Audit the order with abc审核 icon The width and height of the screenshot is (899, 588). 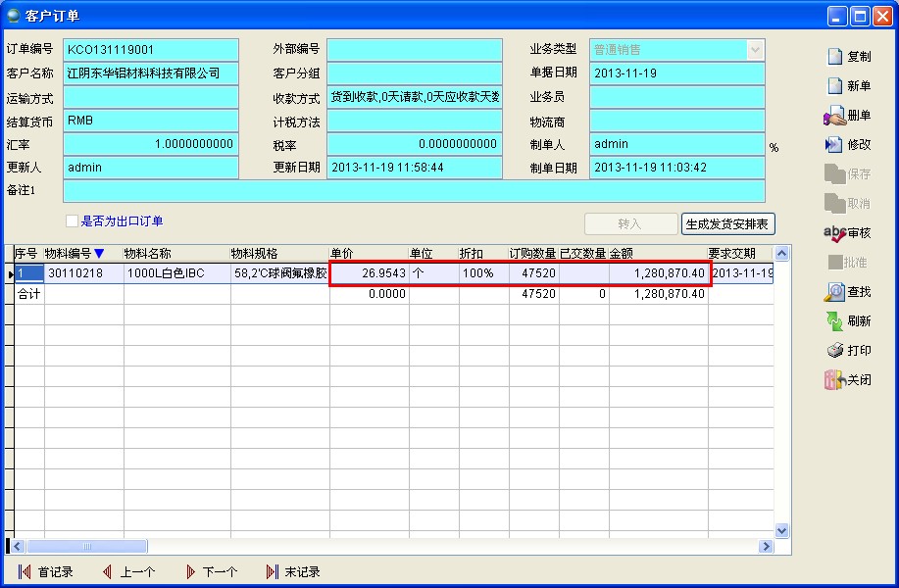coord(849,232)
